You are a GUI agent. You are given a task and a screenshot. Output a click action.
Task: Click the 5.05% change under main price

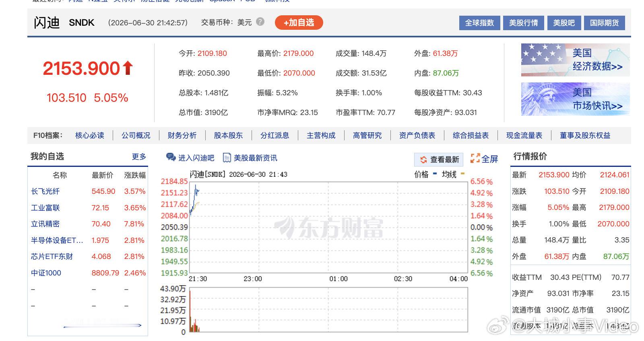(x=111, y=98)
